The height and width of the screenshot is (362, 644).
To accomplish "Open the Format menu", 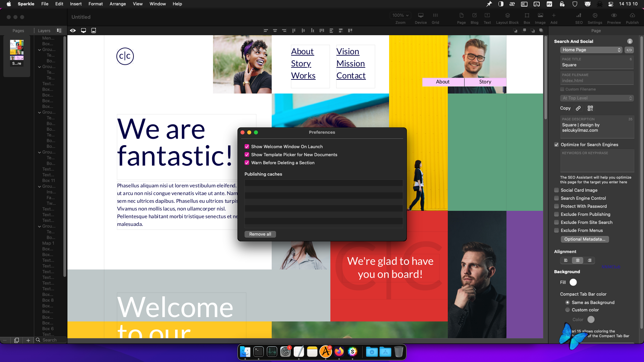I will (x=96, y=4).
